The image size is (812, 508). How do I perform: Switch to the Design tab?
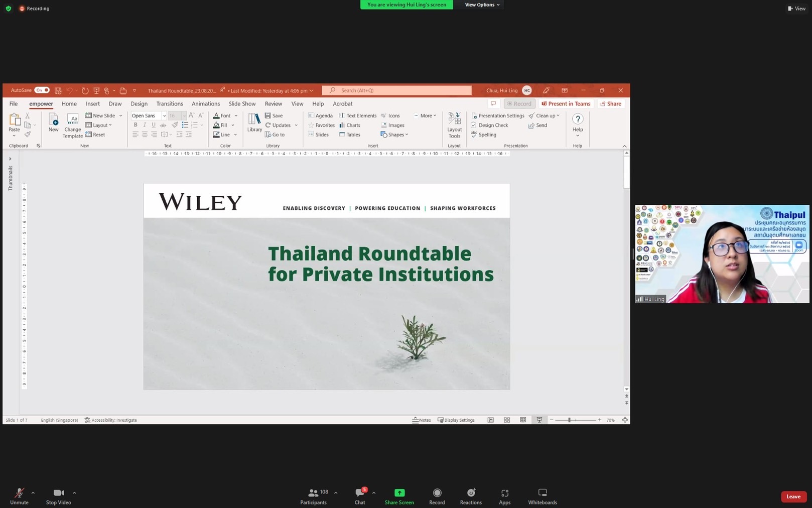[139, 104]
